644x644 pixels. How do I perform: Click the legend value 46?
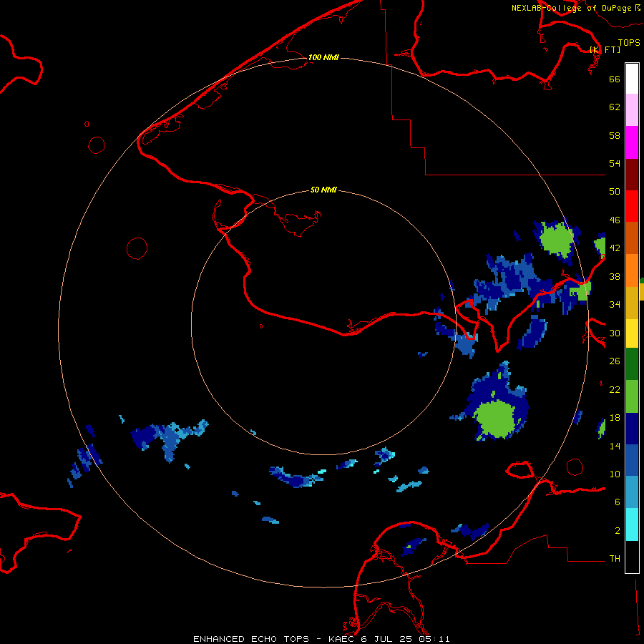coord(615,220)
